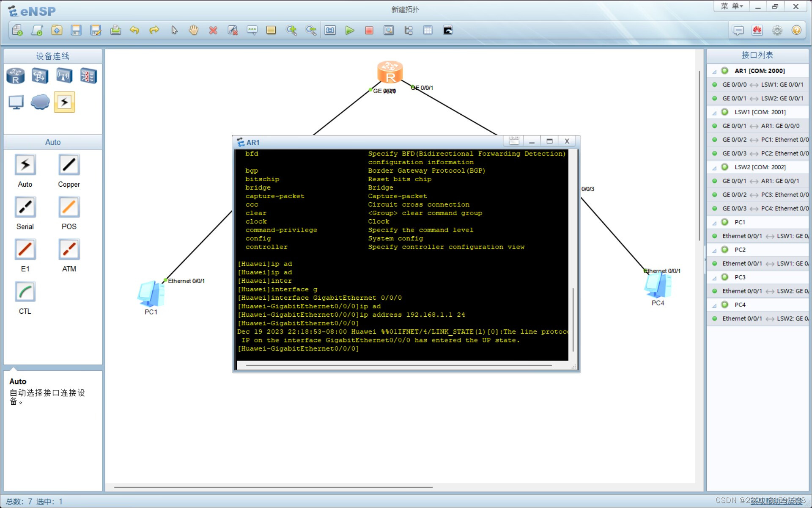Click the redo arrow icon
This screenshot has width=812, height=508.
point(154,30)
